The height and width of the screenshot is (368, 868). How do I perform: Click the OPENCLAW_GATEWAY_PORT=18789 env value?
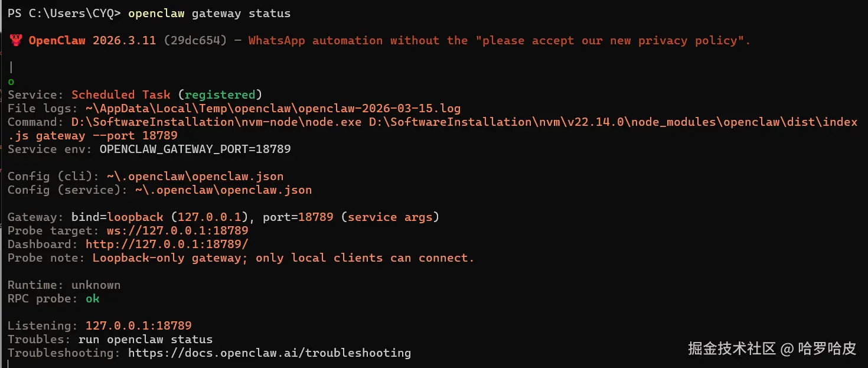tap(195, 149)
